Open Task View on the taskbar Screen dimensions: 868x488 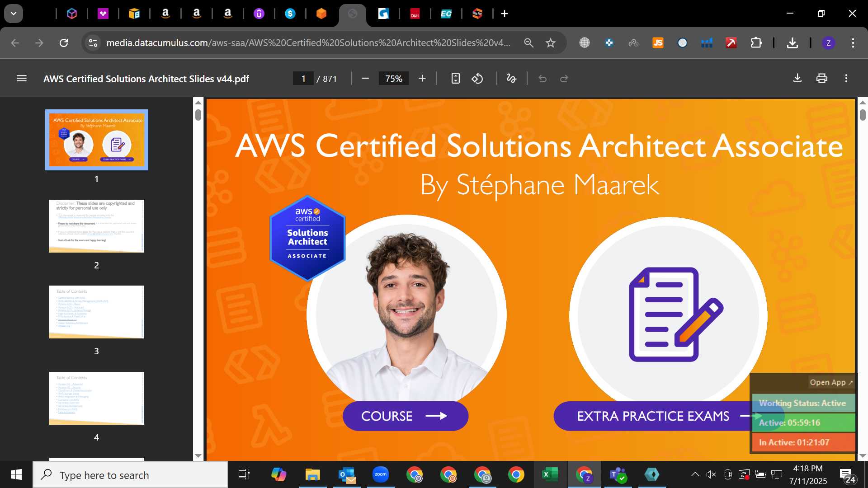pos(244,475)
